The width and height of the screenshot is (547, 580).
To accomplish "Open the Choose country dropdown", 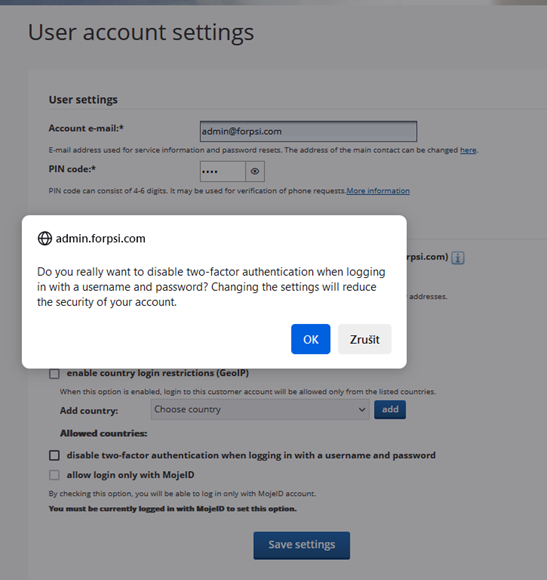I will pyautogui.click(x=260, y=409).
